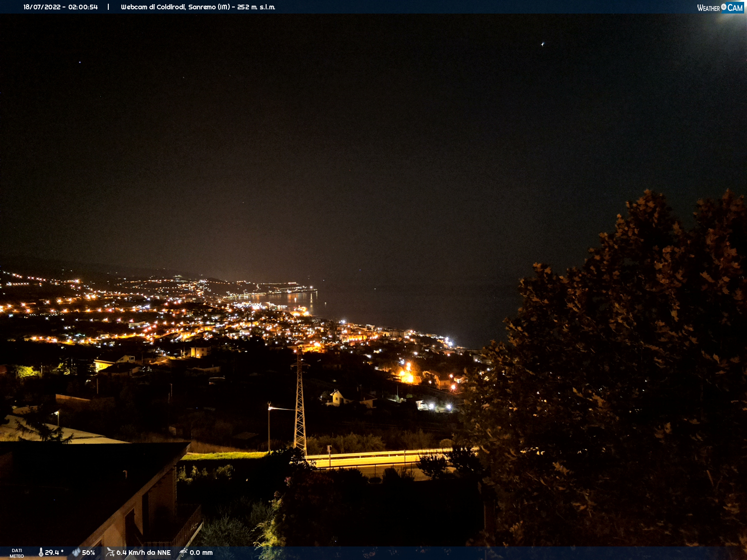Viewport: 747px width, 560px height.
Task: Click the bright star in the sky
Action: pyautogui.click(x=543, y=44)
